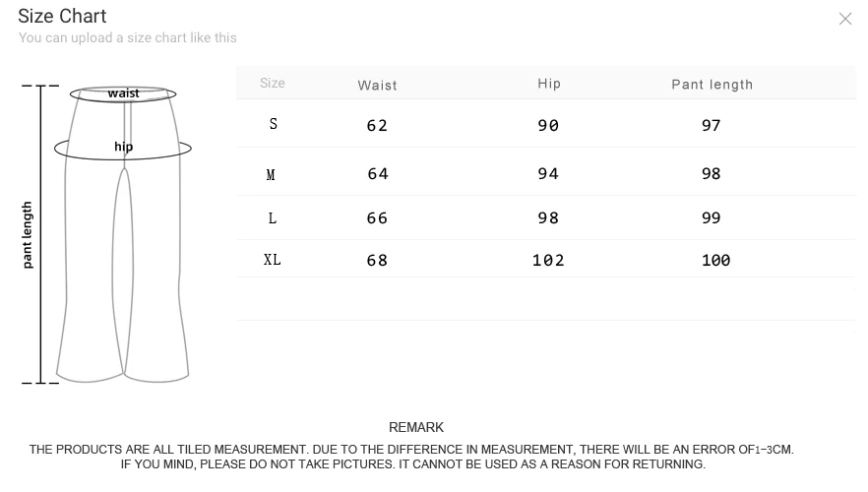This screenshot has width=868, height=492.
Task: Click the Size Chart title
Action: (x=62, y=16)
